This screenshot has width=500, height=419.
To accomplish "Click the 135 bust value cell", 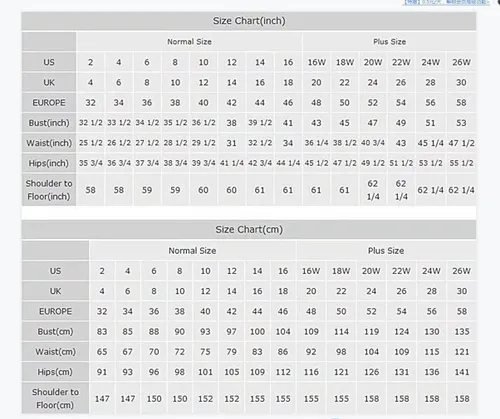I will [462, 332].
